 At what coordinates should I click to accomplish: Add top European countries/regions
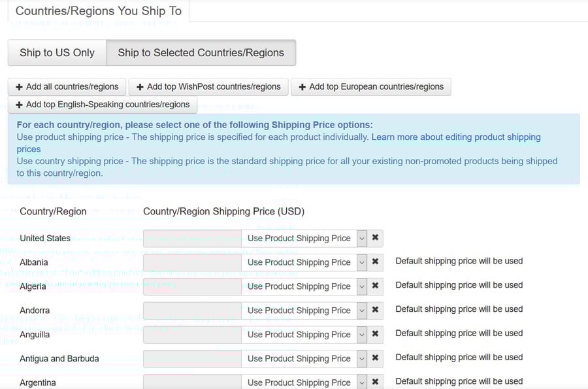click(370, 87)
